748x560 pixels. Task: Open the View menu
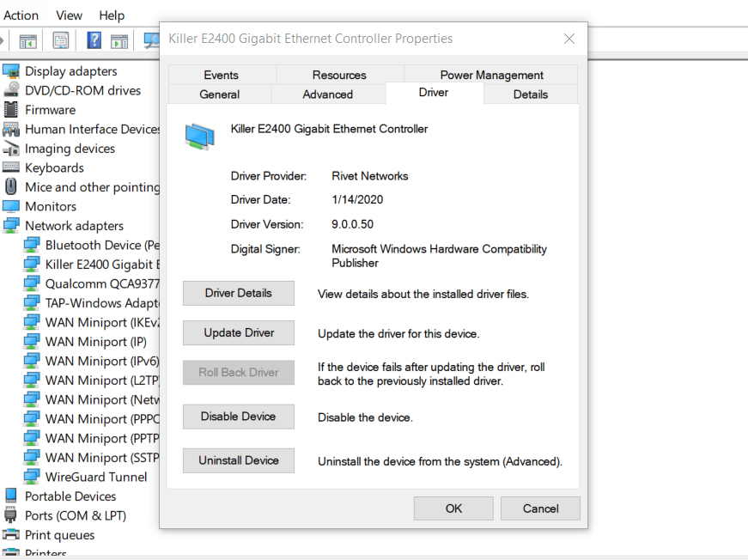tap(70, 15)
